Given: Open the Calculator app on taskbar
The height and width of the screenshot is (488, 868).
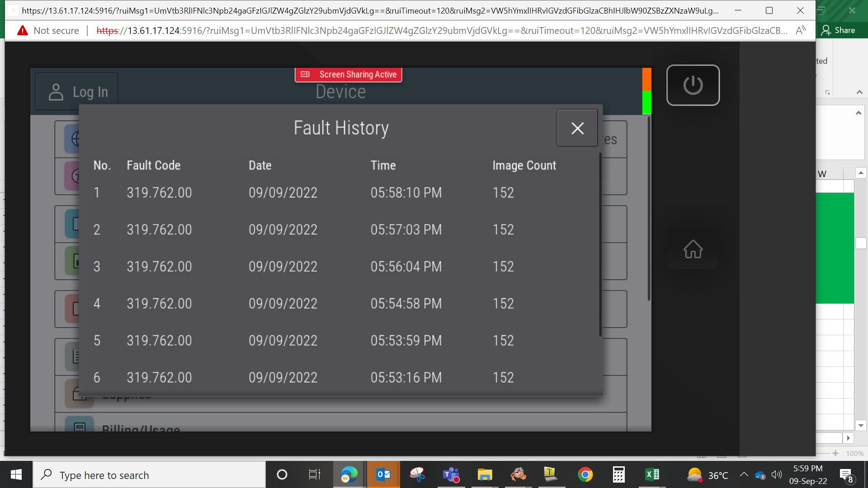Looking at the screenshot, I should (618, 474).
